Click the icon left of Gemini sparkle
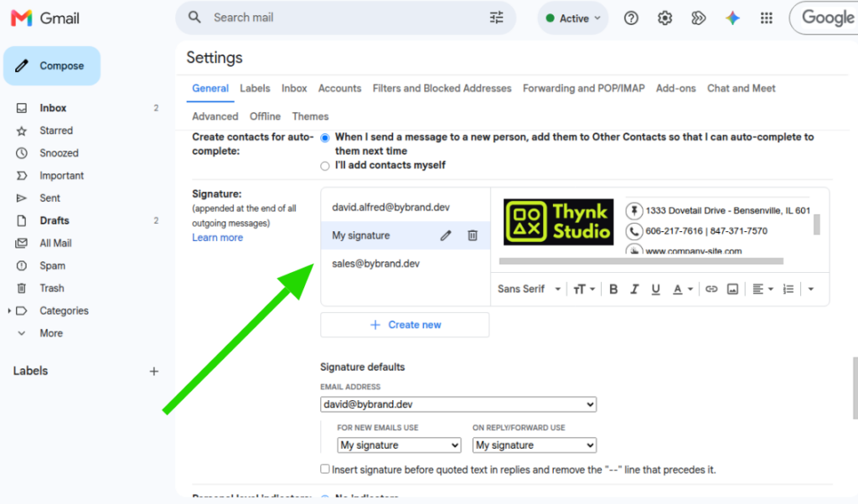Viewport: 858px width, 504px height. (x=698, y=18)
